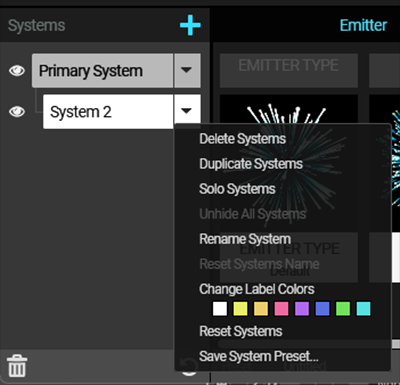
Task: Select the System 2 row
Action: tap(108, 111)
